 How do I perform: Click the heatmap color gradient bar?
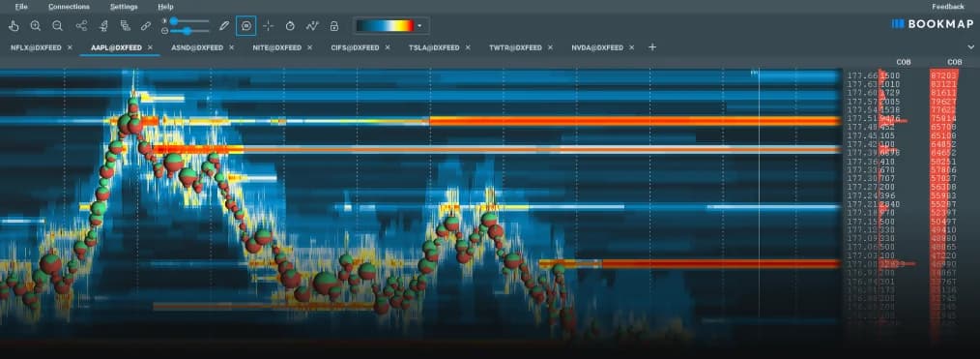385,25
